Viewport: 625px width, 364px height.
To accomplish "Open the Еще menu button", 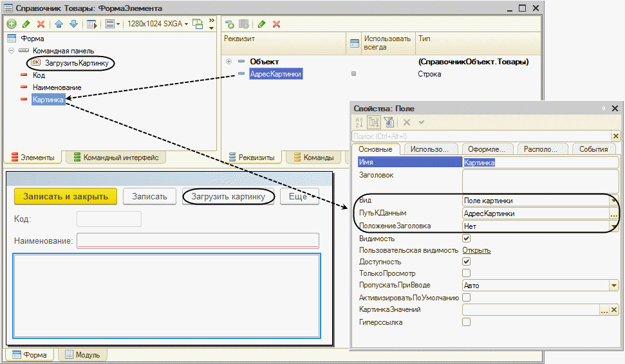I will 299,196.
